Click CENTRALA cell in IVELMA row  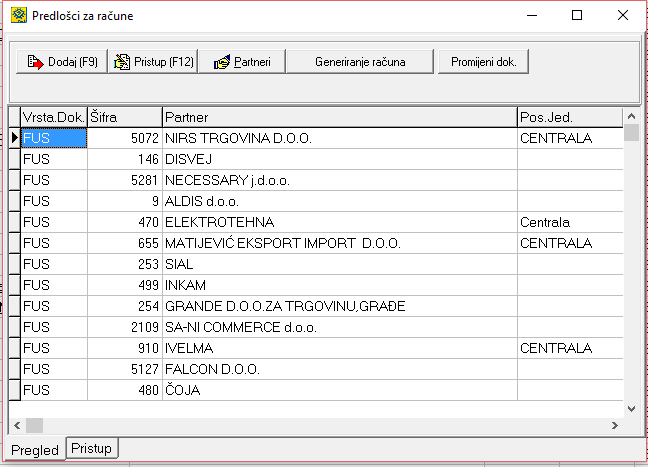click(x=570, y=348)
